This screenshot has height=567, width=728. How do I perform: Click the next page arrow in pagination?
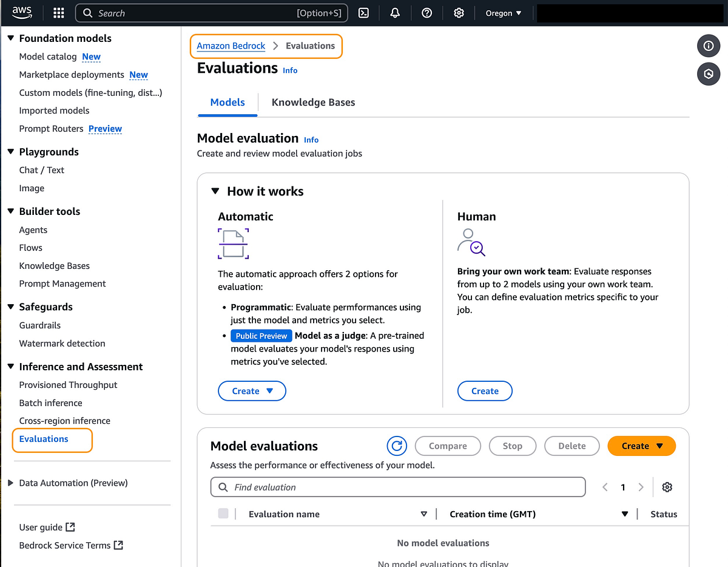pyautogui.click(x=641, y=487)
